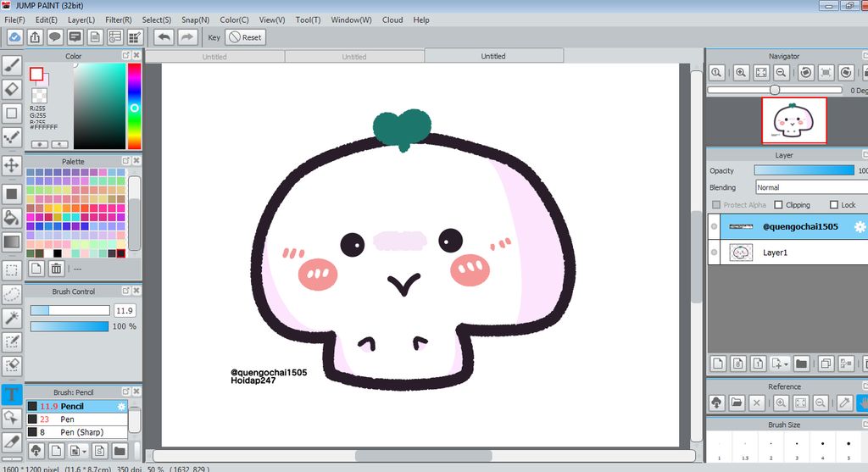
Task: Select the Dot pen tool
Action: pos(12,137)
